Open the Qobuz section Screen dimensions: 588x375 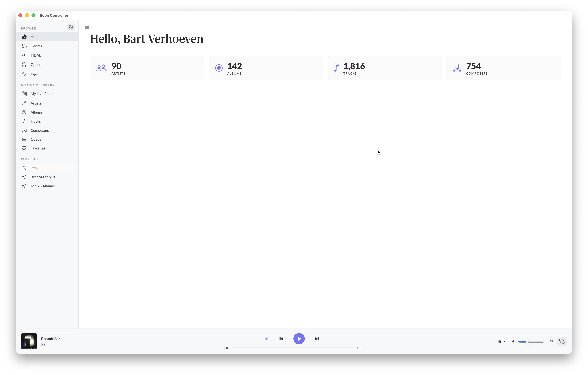[x=36, y=65]
